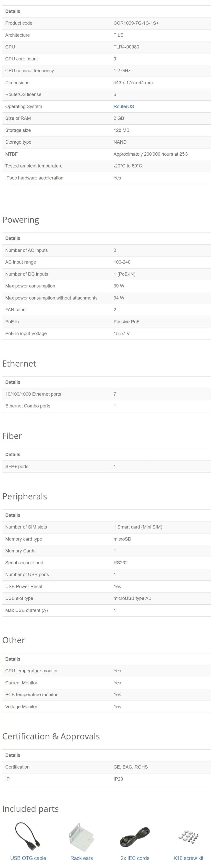Click the CPU value TLR4-00980

point(126,47)
